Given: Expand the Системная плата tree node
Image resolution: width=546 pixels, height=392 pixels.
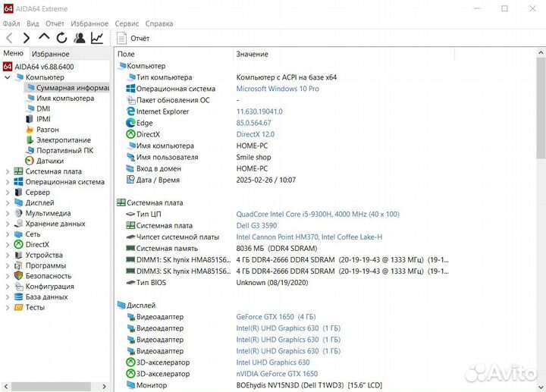Looking at the screenshot, I should 8,171.
